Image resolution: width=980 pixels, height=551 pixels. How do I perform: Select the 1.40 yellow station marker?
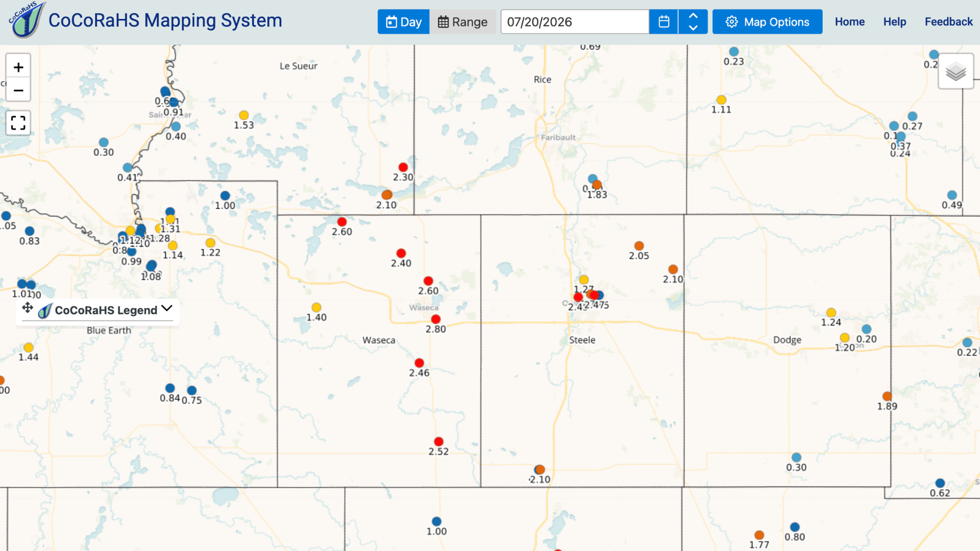[x=316, y=308]
